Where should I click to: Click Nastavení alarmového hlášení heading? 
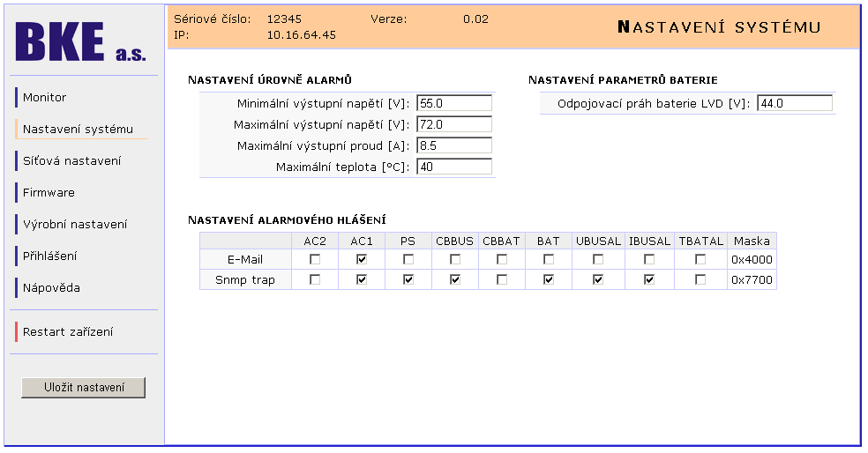[x=287, y=220]
